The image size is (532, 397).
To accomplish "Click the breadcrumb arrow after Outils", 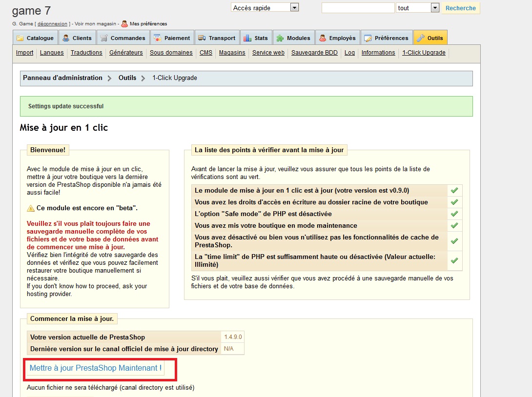I will coord(143,79).
